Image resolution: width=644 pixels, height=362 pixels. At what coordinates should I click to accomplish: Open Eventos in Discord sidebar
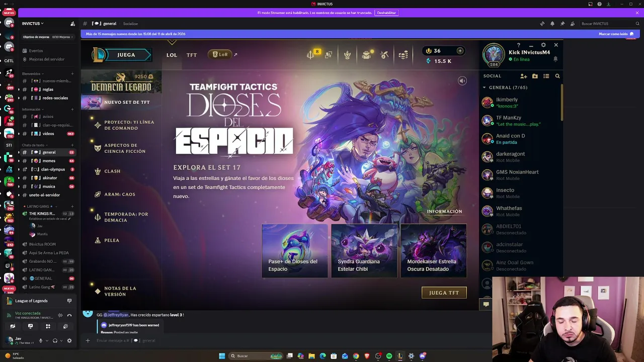[36, 51]
